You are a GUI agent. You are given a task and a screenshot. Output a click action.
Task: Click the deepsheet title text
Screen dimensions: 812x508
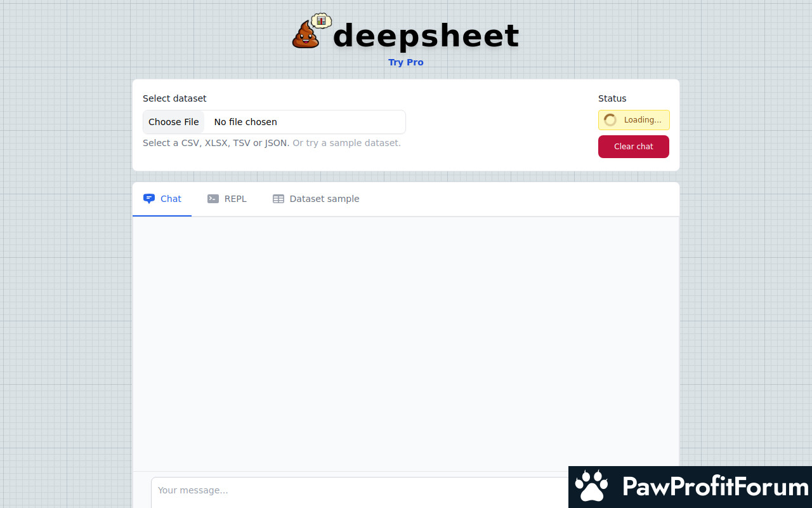coord(426,36)
